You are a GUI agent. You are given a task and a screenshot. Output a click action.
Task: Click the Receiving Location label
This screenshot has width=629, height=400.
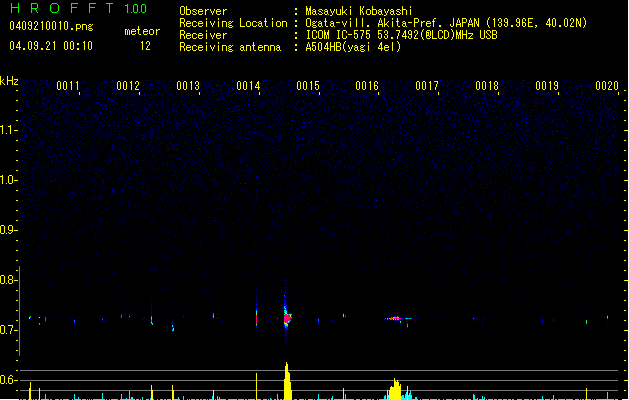(233, 23)
